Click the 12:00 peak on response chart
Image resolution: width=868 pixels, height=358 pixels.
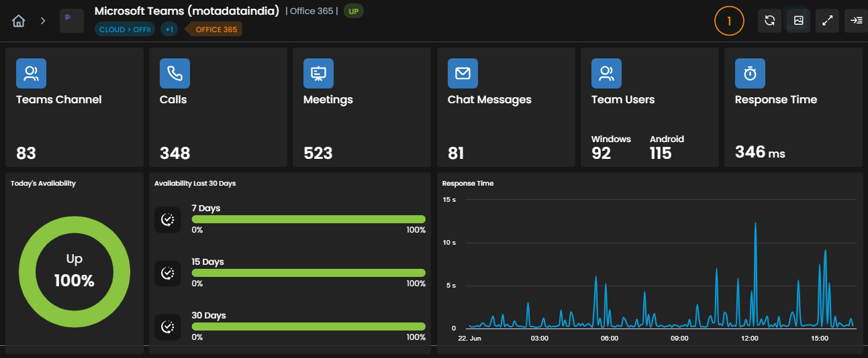tap(755, 224)
